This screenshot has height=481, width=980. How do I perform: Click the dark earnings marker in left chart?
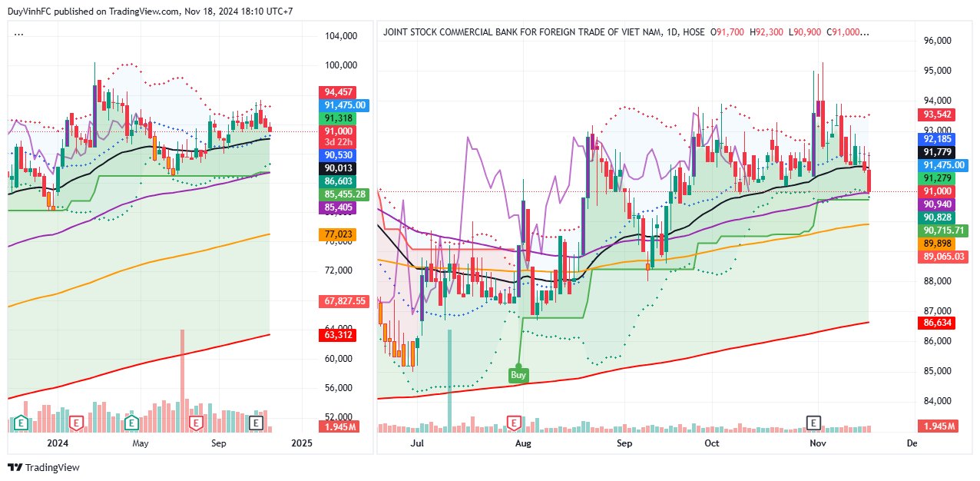pos(257,423)
